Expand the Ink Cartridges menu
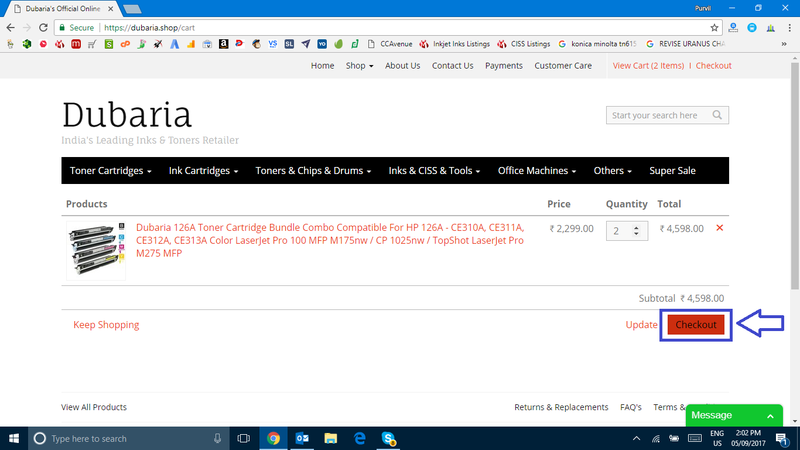 (203, 170)
